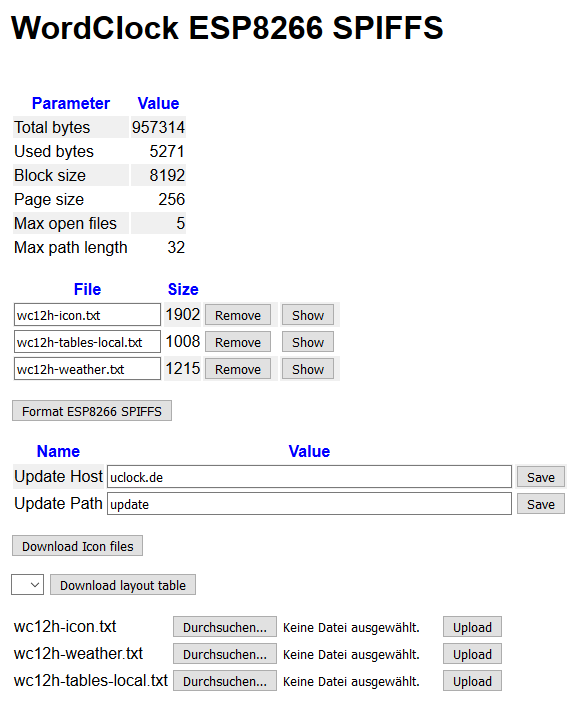This screenshot has height=704, width=581.
Task: Focus the Update Path input field
Action: (309, 504)
